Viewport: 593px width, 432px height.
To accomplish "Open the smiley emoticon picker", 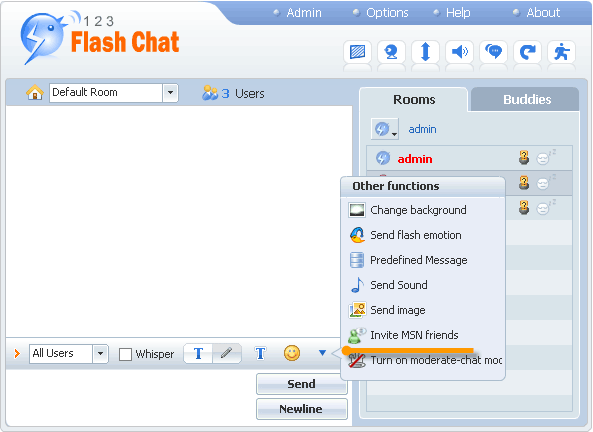I will (x=292, y=353).
